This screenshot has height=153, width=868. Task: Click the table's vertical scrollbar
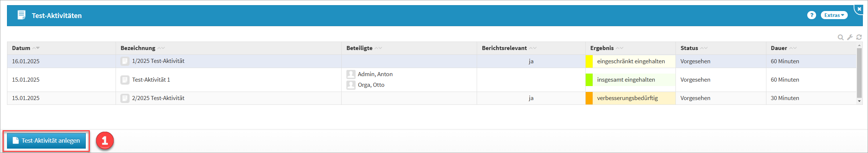(859, 74)
